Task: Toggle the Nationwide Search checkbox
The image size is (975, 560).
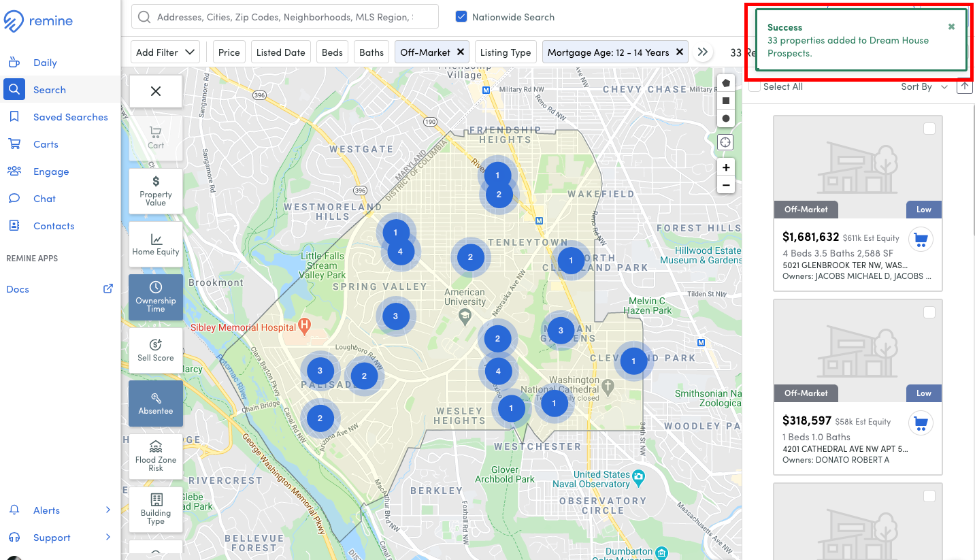Action: pos(461,17)
